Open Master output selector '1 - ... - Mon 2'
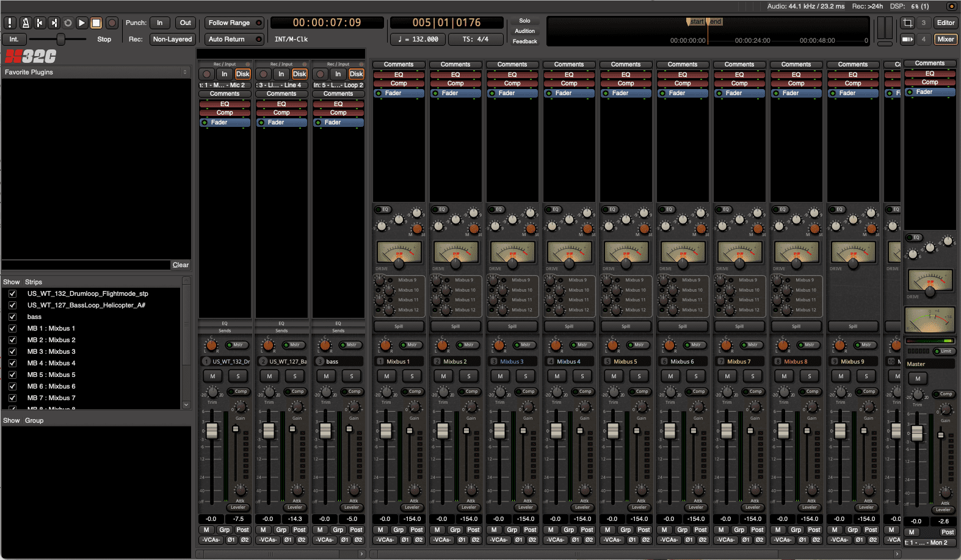 (929, 542)
